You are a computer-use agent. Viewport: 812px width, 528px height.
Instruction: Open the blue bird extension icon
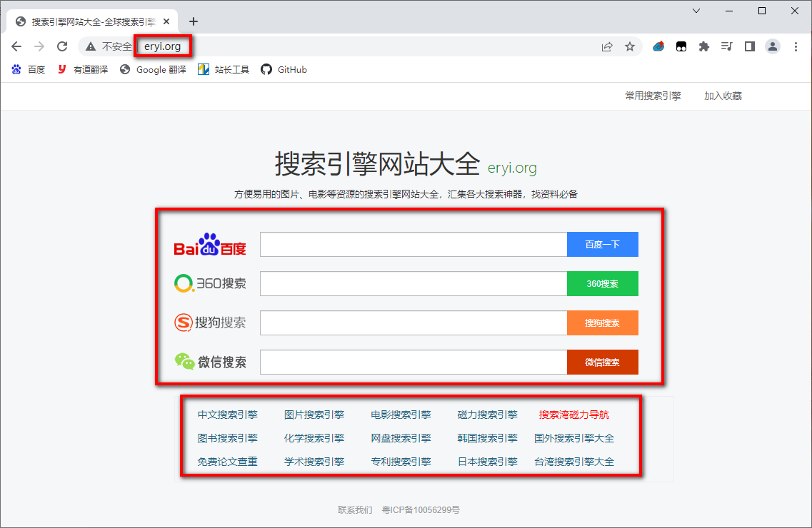[x=658, y=46]
